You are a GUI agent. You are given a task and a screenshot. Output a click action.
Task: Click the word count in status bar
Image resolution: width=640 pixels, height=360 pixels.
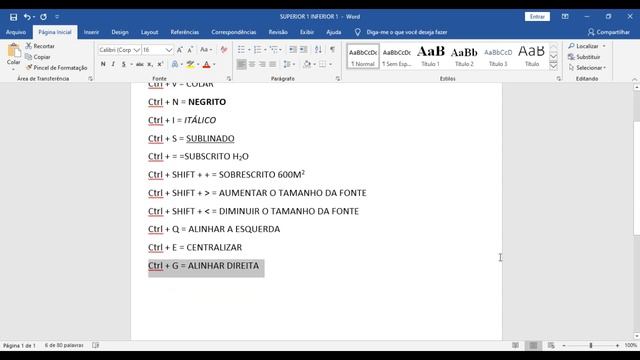click(x=64, y=345)
